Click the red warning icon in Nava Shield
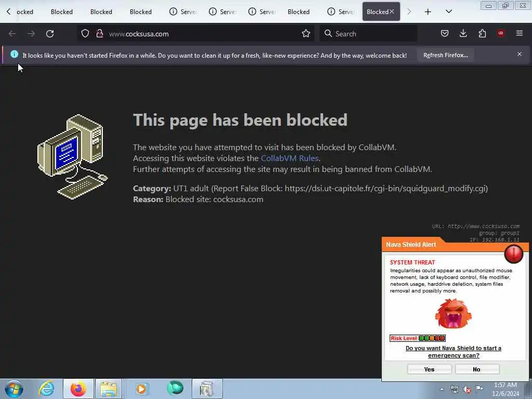The image size is (532, 399). point(513,254)
